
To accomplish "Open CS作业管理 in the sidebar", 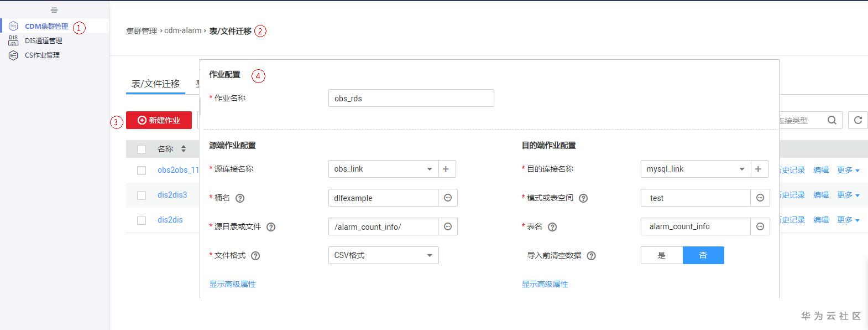I will click(42, 55).
